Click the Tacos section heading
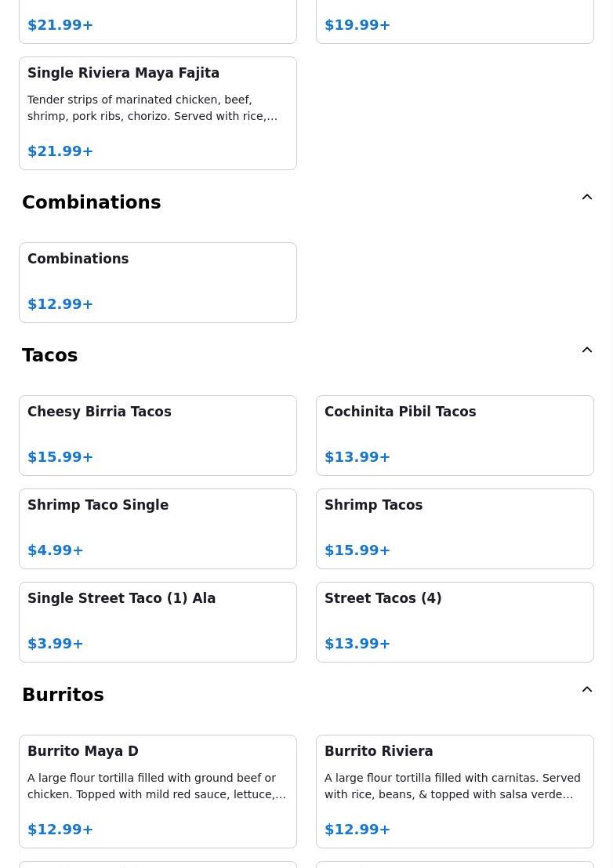 coord(50,355)
